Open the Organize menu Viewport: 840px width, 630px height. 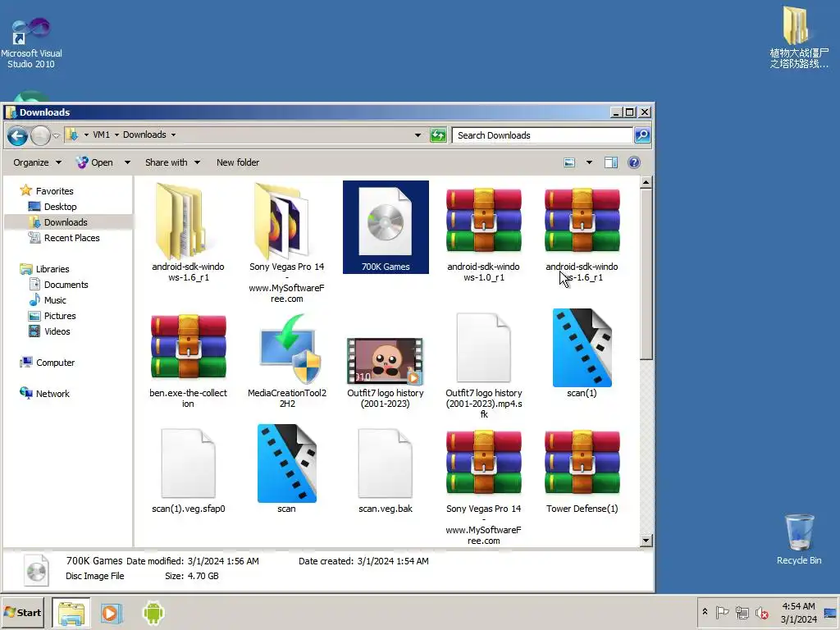[37, 162]
